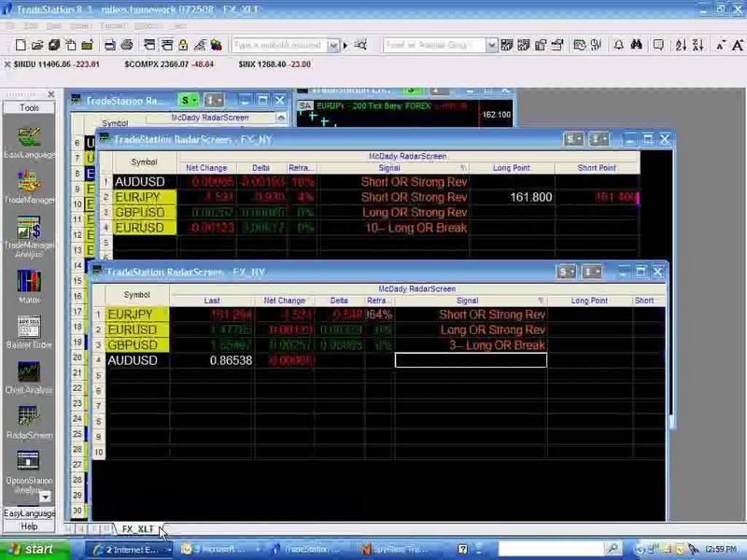Click the play arrow beside symbol box
Screen dimensions: 747x560
[345, 45]
